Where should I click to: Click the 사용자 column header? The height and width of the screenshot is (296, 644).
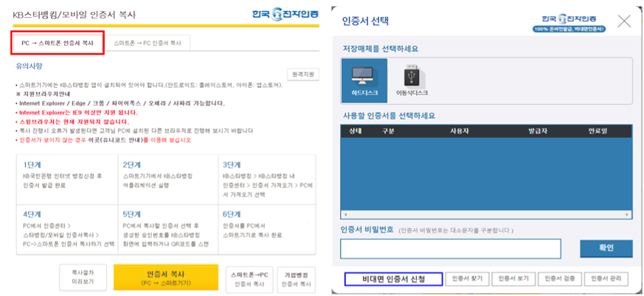point(459,131)
